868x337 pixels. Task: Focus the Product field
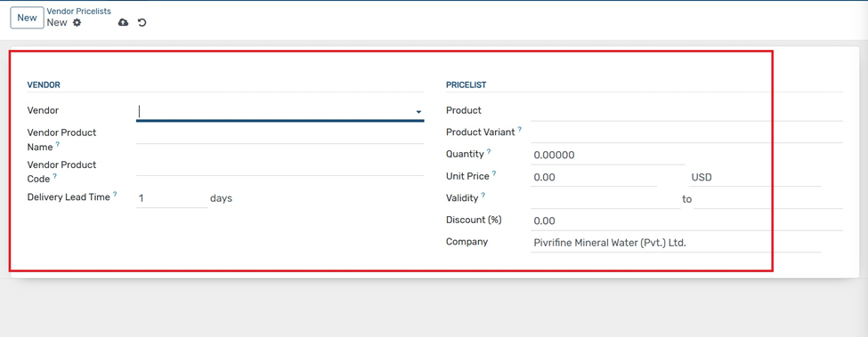686,111
